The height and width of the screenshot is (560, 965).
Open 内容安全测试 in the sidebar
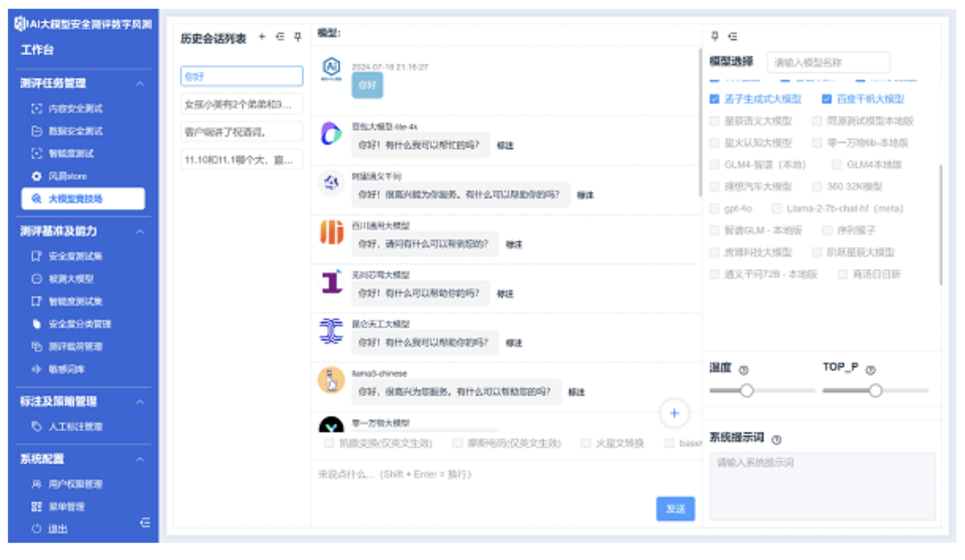tap(75, 108)
